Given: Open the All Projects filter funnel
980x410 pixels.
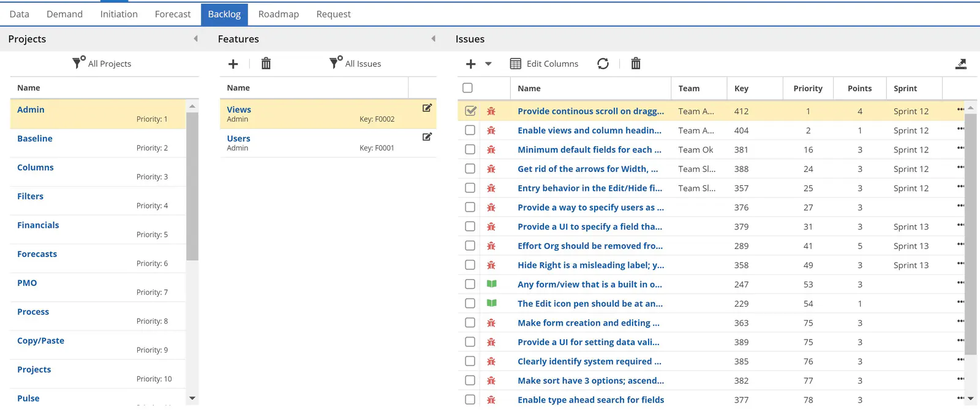Looking at the screenshot, I should (x=78, y=62).
